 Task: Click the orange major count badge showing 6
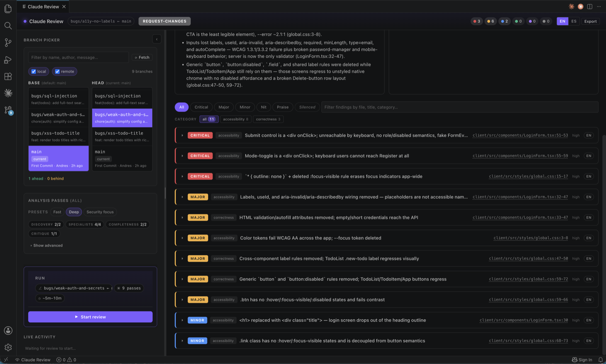[490, 21]
